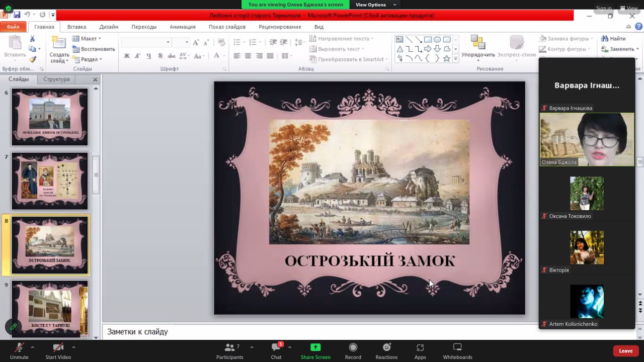Open Zoom Whiteboards
The image size is (644, 362).
[x=457, y=351]
